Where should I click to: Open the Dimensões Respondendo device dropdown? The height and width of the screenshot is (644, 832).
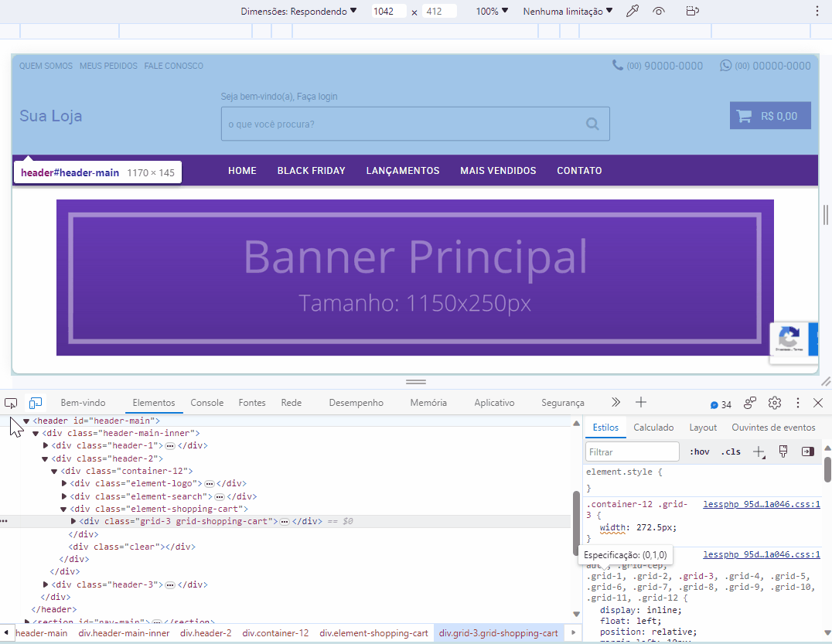(x=298, y=11)
